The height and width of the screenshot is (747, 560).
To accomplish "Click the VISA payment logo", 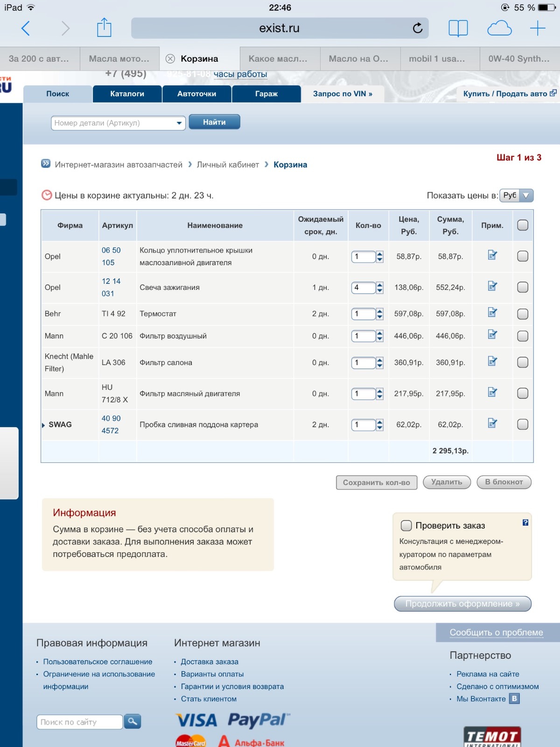I will (196, 720).
